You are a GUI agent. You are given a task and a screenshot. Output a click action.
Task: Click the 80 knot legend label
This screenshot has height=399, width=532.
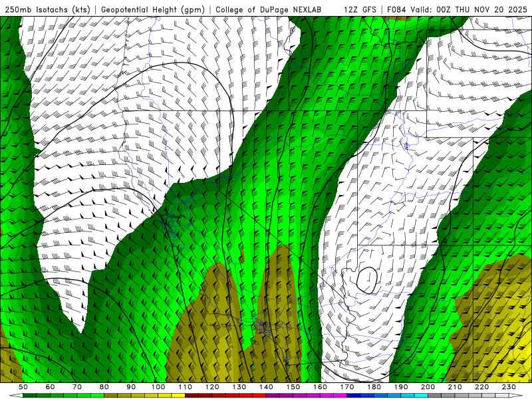tap(104, 387)
